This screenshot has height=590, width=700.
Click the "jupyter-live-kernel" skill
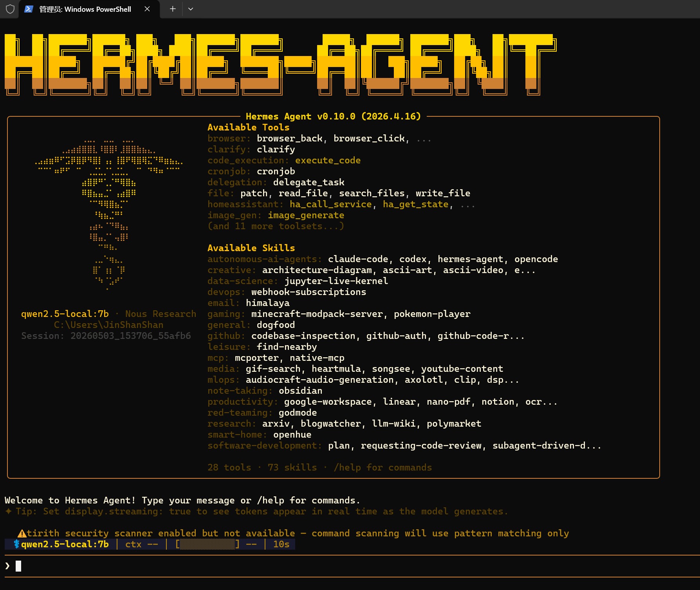pyautogui.click(x=336, y=281)
